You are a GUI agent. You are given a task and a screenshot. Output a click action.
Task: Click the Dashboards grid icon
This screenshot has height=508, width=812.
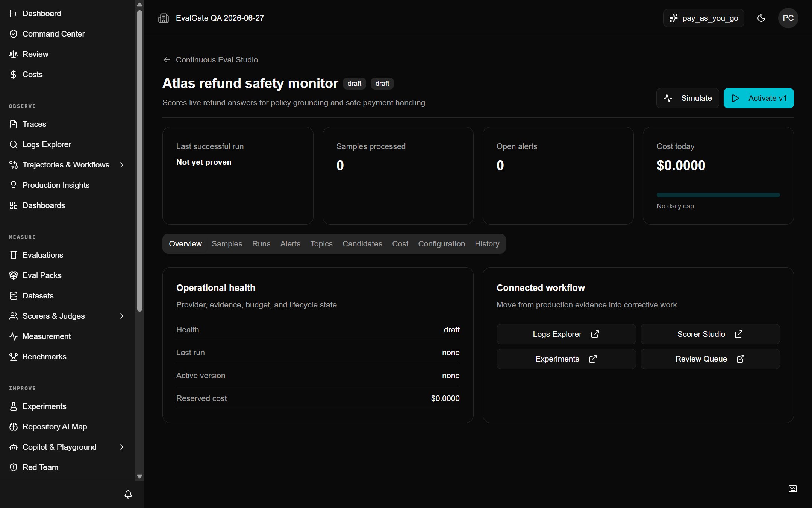(x=14, y=205)
